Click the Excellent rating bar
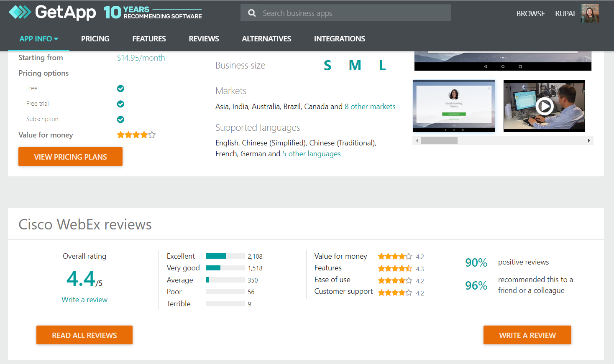The height and width of the screenshot is (364, 614). pos(225,256)
